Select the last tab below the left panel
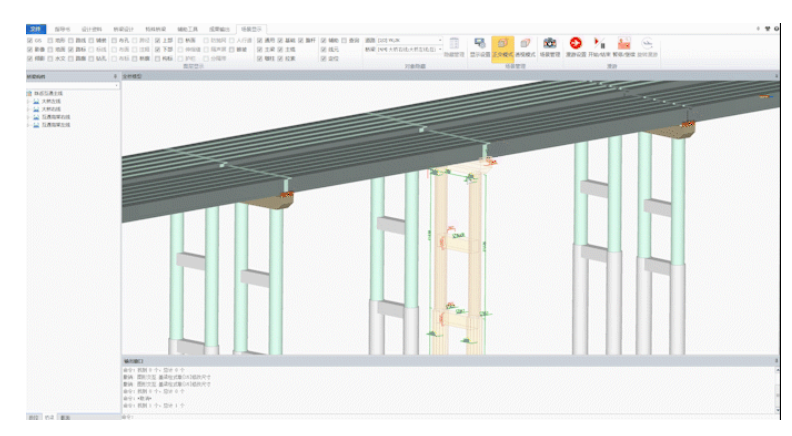Image resolution: width=792 pixels, height=436 pixels. tap(65, 417)
